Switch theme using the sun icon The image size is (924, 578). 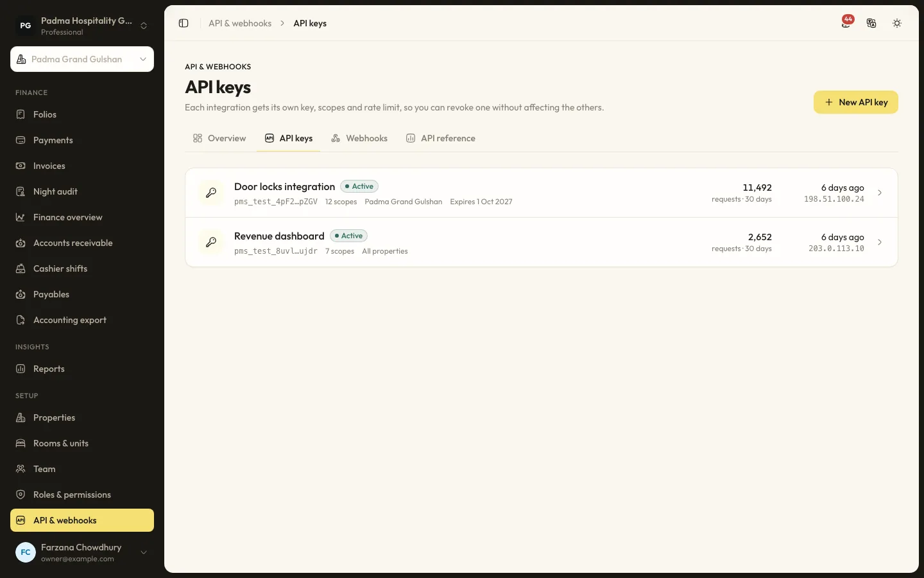(x=897, y=23)
